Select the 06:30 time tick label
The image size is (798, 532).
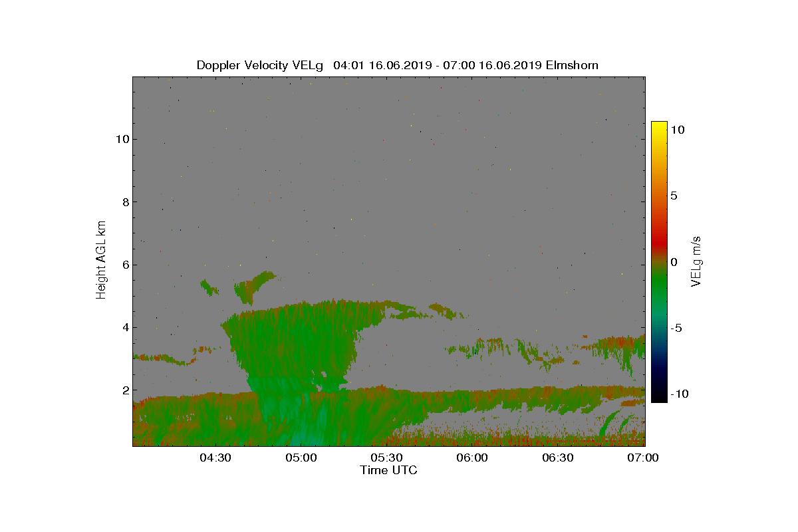(x=559, y=458)
